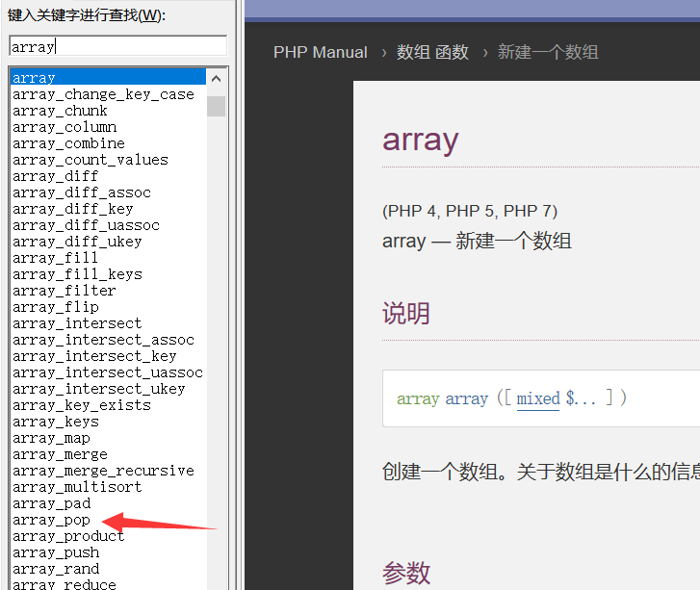
Task: Select array_intersect_assoc in the index
Action: point(104,340)
